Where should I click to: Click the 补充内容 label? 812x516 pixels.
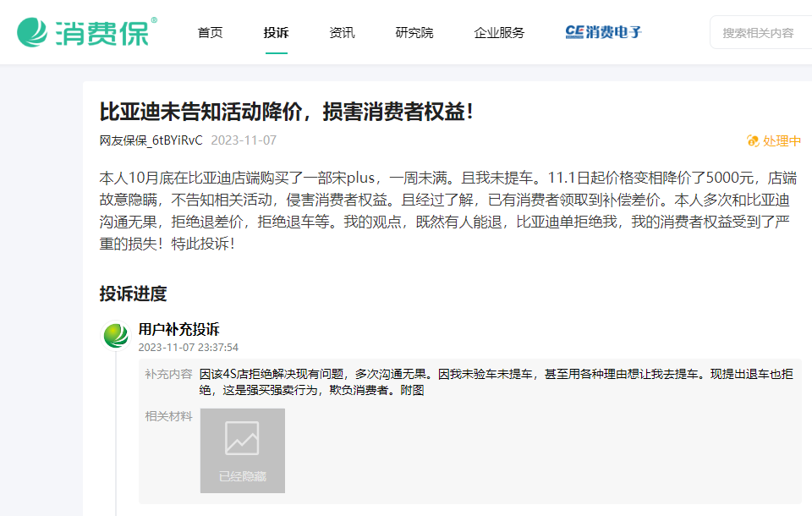[168, 374]
